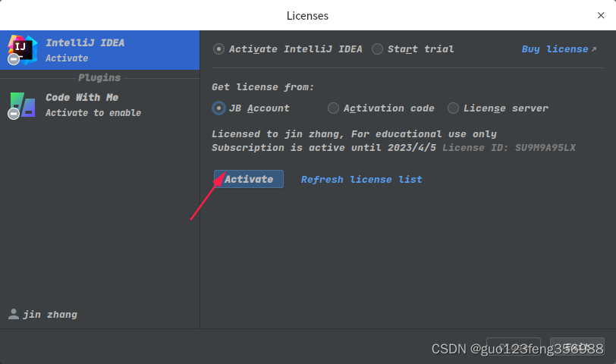The width and height of the screenshot is (616, 364).
Task: Click the user avatar icon beside jin zhang
Action: (14, 314)
